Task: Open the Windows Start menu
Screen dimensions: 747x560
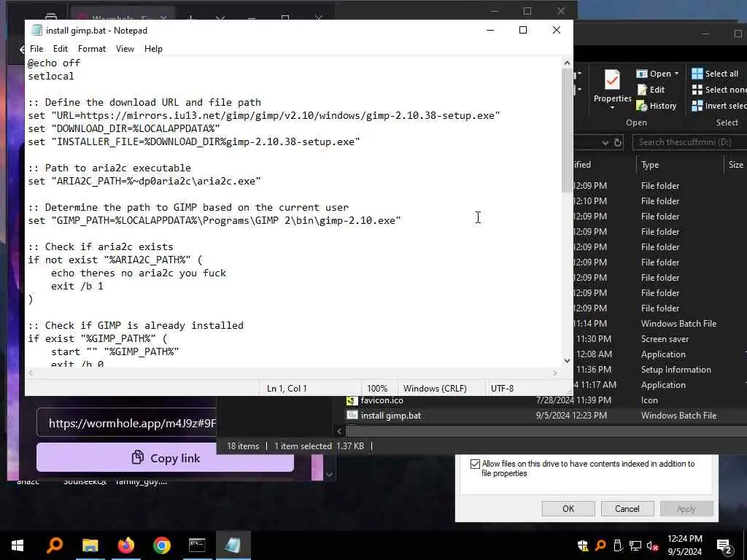Action: (x=18, y=545)
